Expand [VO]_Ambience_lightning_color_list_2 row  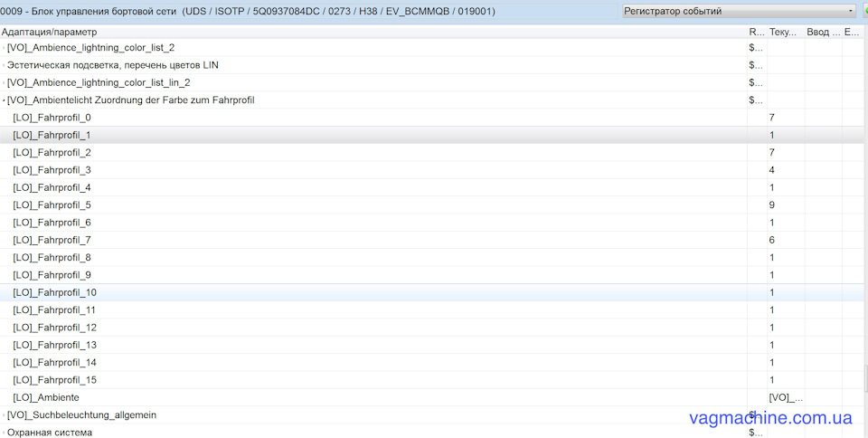[4, 48]
